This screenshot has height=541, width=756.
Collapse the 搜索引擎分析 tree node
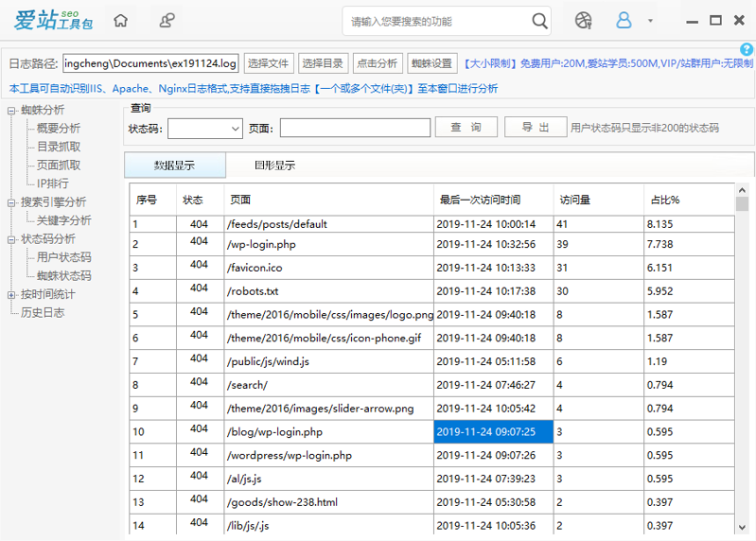pos(11,202)
